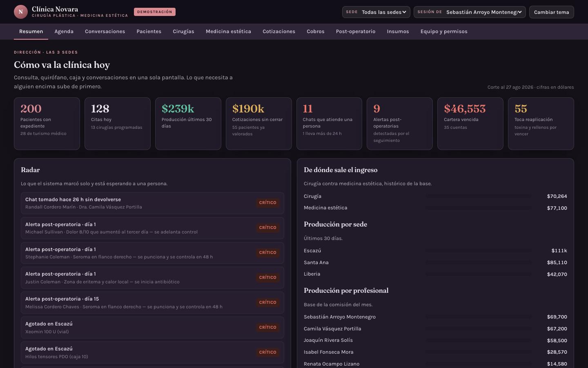
Task: Open the $239k Producción últimos 30 días card
Action: click(x=188, y=123)
